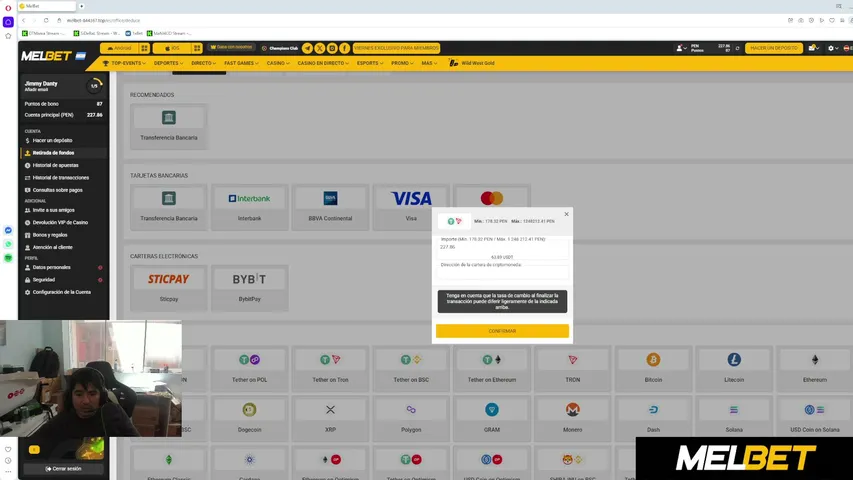The height and width of the screenshot is (480, 853).
Task: Open the user profile icon dropdown in header
Action: point(681,48)
